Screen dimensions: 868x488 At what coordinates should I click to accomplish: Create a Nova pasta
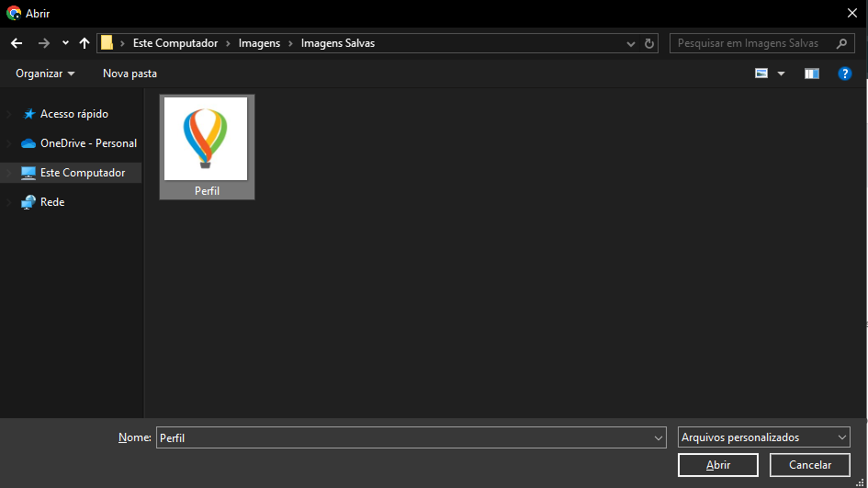tap(130, 74)
